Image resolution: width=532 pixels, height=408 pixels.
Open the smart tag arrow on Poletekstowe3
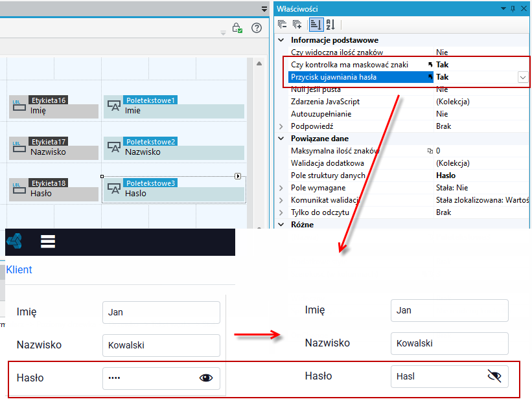tap(238, 176)
